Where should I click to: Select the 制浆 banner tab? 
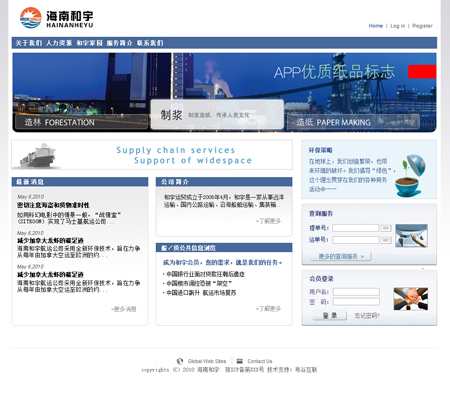click(217, 115)
